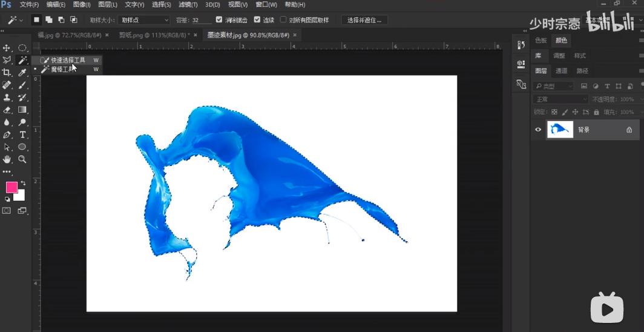Click the Eraser tool
Image resolution: width=644 pixels, height=332 pixels.
click(x=7, y=110)
